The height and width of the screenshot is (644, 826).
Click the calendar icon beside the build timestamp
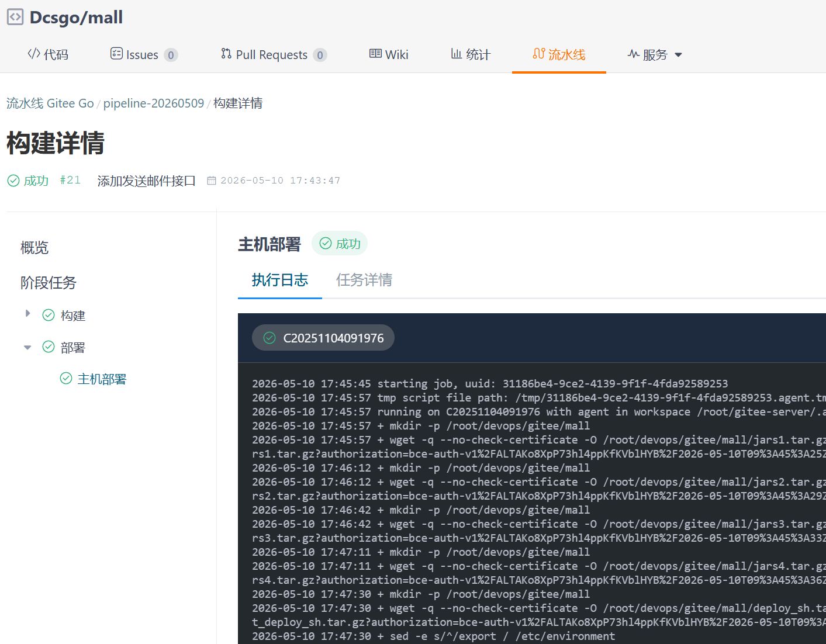212,181
